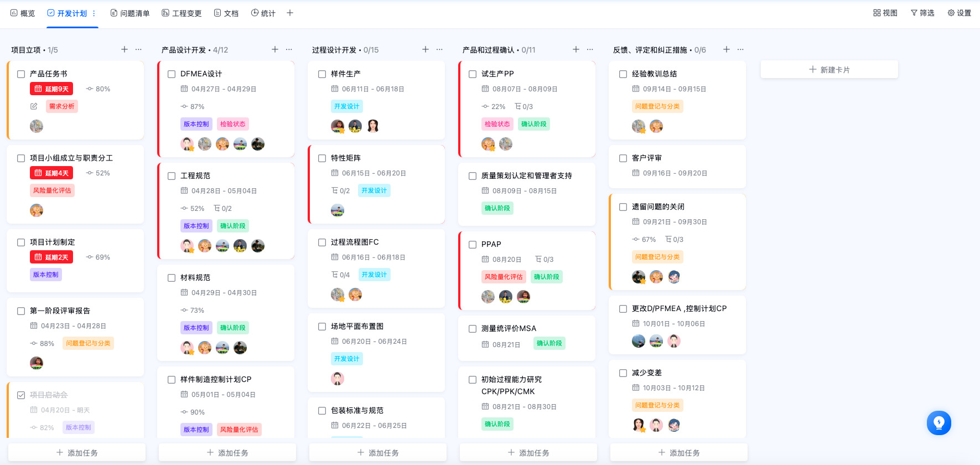980x465 pixels.
Task: Click the plus icon beside 统计 tab
Action: point(290,13)
